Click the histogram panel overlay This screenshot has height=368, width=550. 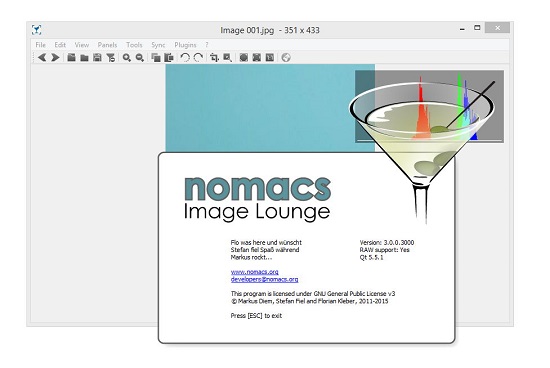tap(429, 106)
